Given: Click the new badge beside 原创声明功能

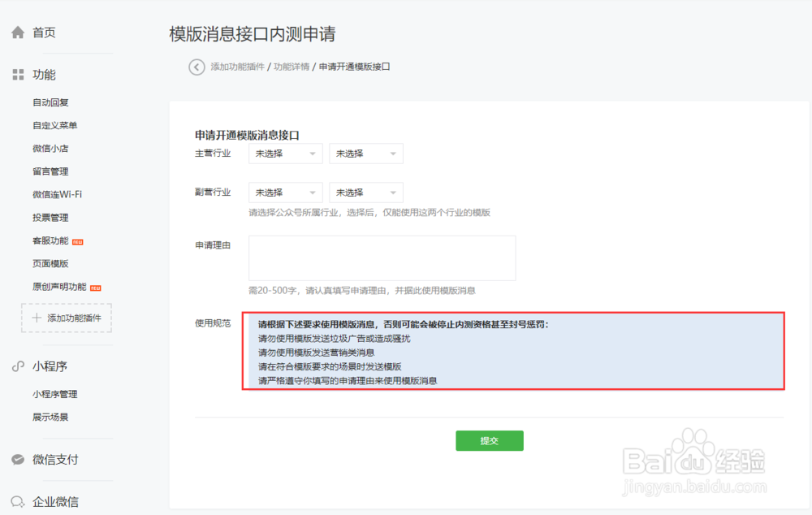Looking at the screenshot, I should tap(96, 288).
